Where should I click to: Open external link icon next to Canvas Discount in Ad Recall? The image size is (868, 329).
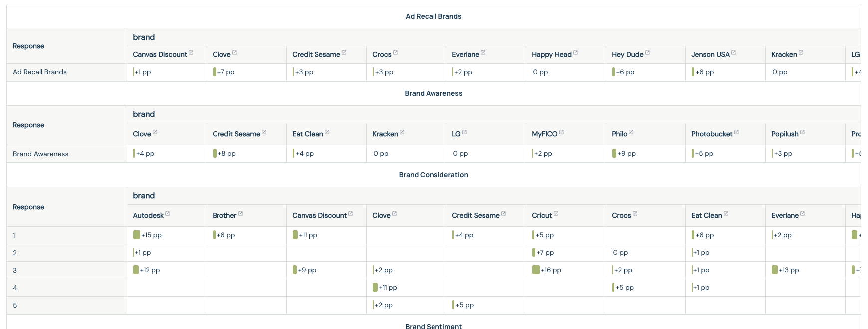[191, 52]
